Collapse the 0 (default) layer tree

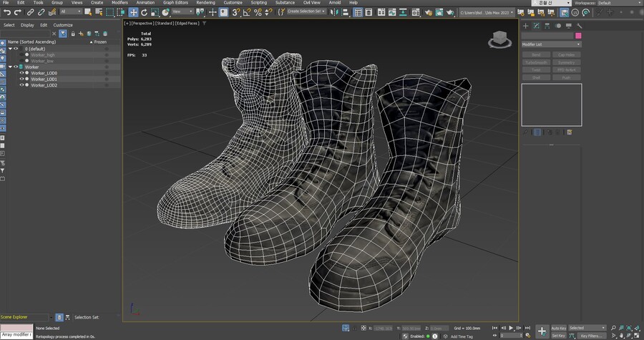(x=9, y=49)
